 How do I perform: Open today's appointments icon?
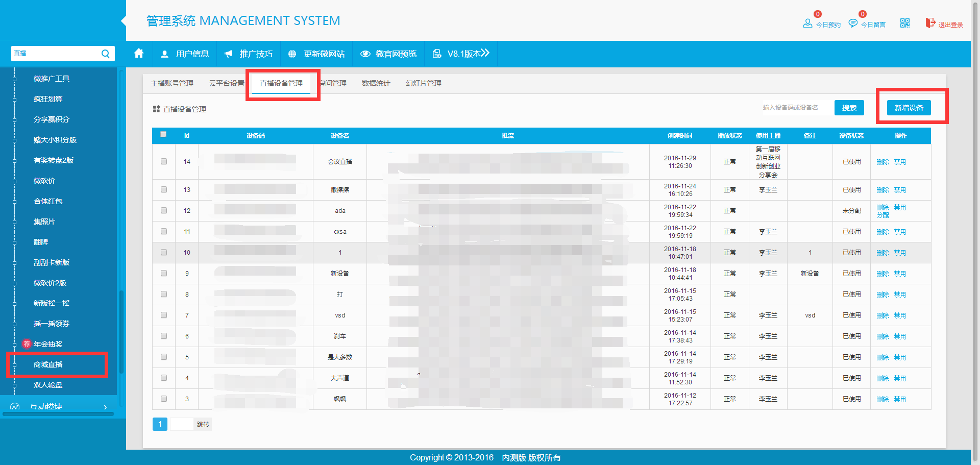tap(807, 23)
